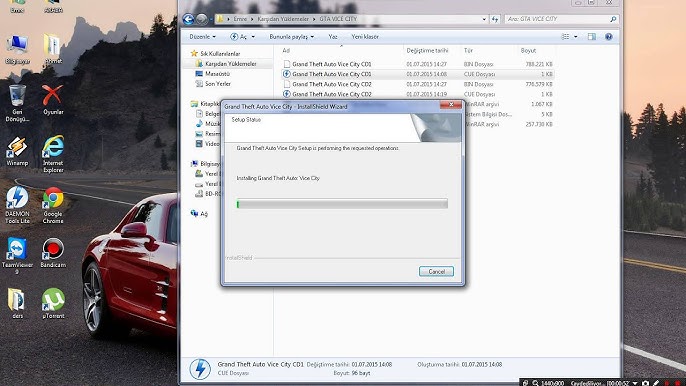Click the Explorer forward navigation arrow
Image resolution: width=686 pixels, height=386 pixels.
pos(202,19)
